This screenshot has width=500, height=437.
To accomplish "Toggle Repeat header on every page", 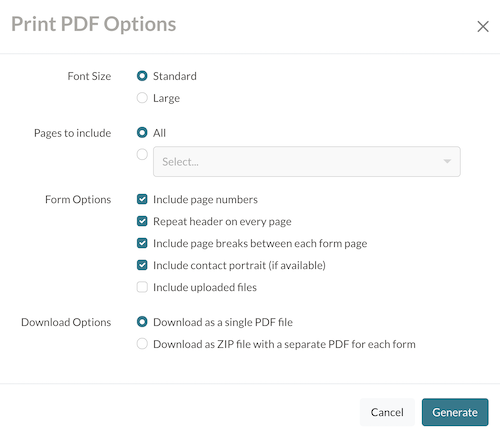I will click(142, 221).
